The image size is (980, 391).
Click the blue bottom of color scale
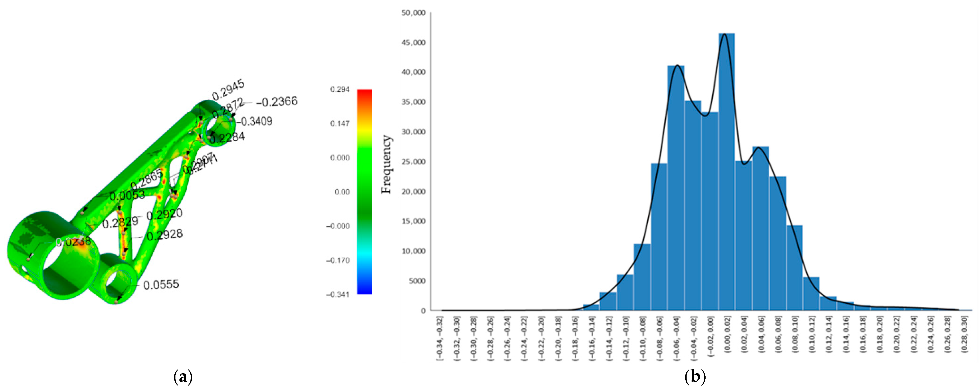point(364,290)
